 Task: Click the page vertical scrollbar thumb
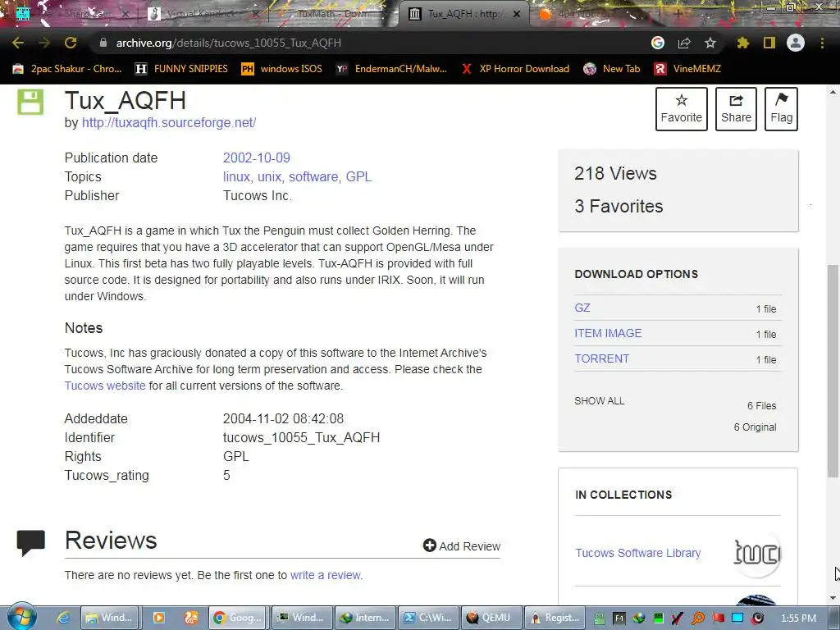pos(833,371)
